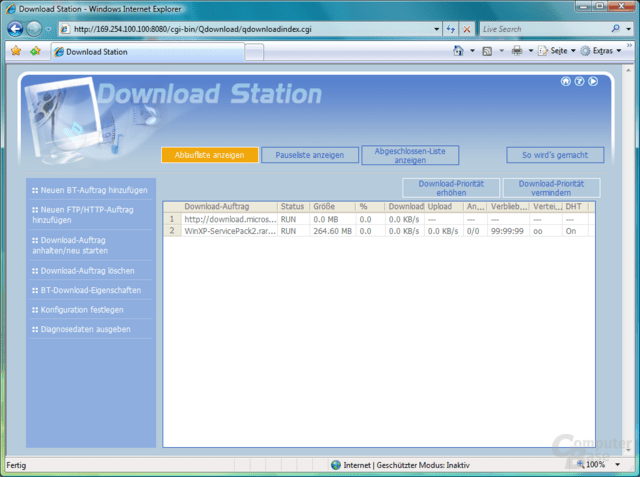Open the Home icon dropdown arrow
This screenshot has width=640, height=477.
coord(472,51)
